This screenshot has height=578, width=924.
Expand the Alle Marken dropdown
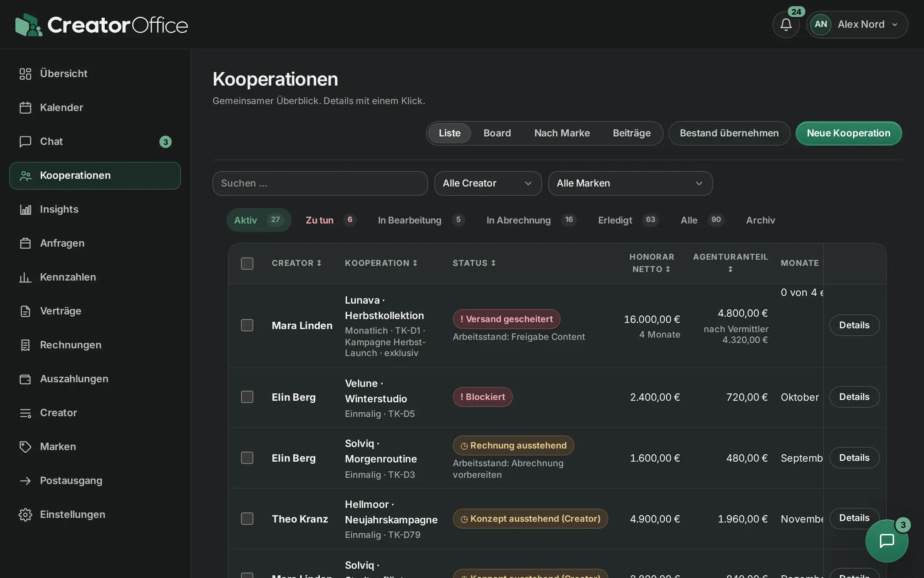[630, 183]
